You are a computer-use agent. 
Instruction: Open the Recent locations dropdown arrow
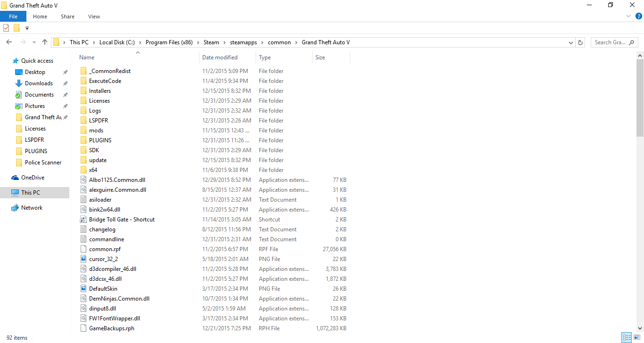[34, 42]
